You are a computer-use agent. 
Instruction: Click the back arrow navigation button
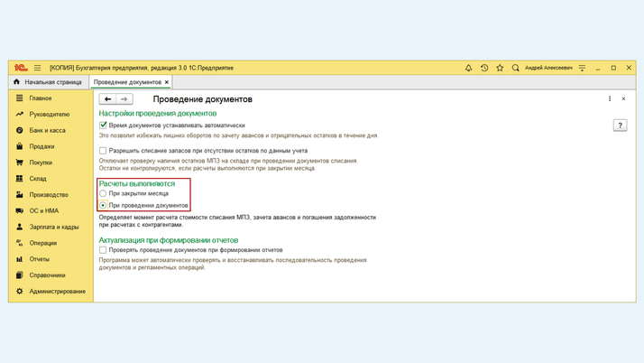[107, 99]
